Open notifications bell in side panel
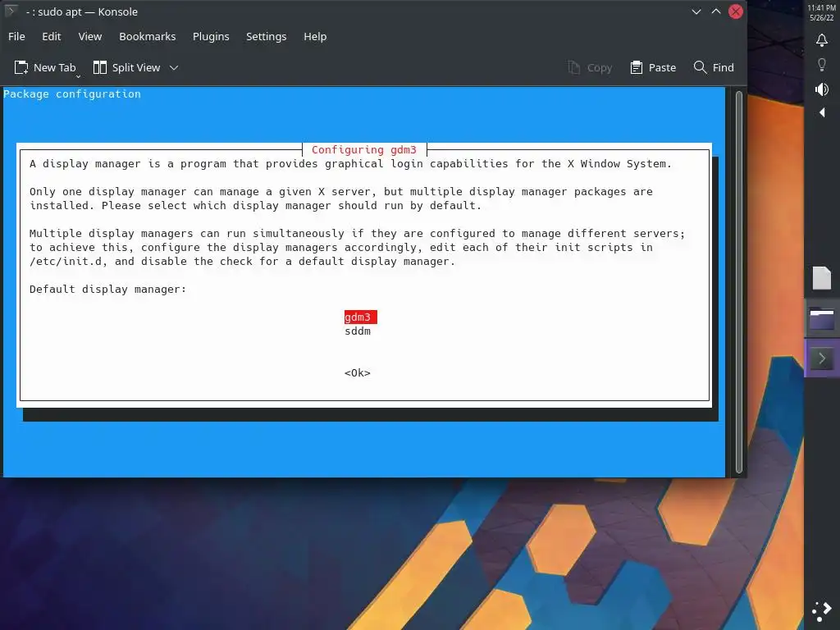This screenshot has width=840, height=630. click(822, 40)
